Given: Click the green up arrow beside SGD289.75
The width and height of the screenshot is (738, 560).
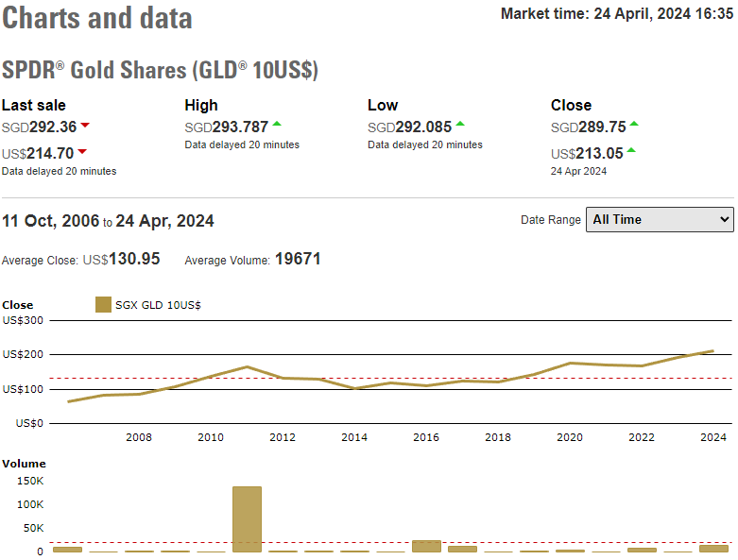Looking at the screenshot, I should coord(634,124).
